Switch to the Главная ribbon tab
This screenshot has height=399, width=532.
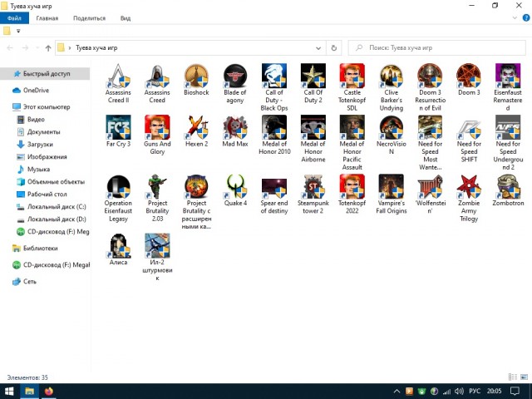pos(47,18)
